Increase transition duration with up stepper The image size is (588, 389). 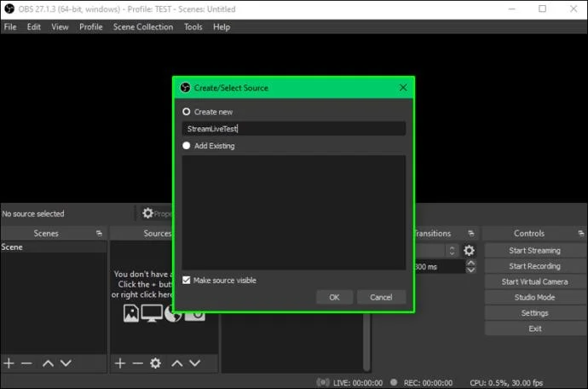point(471,264)
